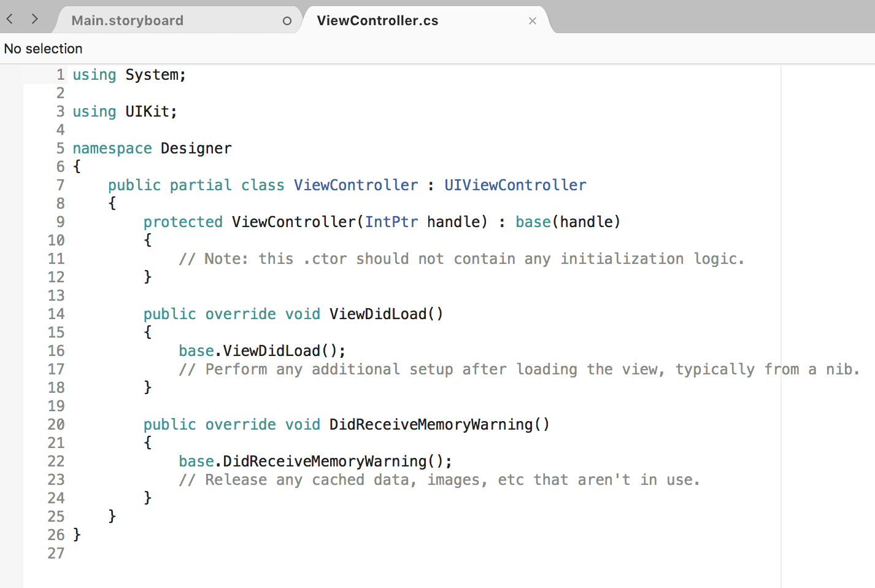Click 'using UIKit;' on line 3
Screen dimensions: 875x588
point(125,112)
